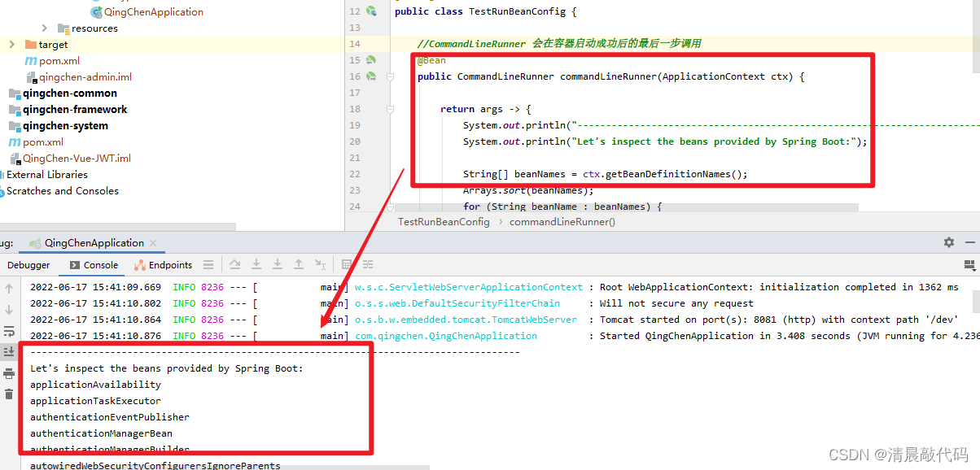980x470 pixels.
Task: Click the console horizontal scrollbar
Action: pos(224,468)
